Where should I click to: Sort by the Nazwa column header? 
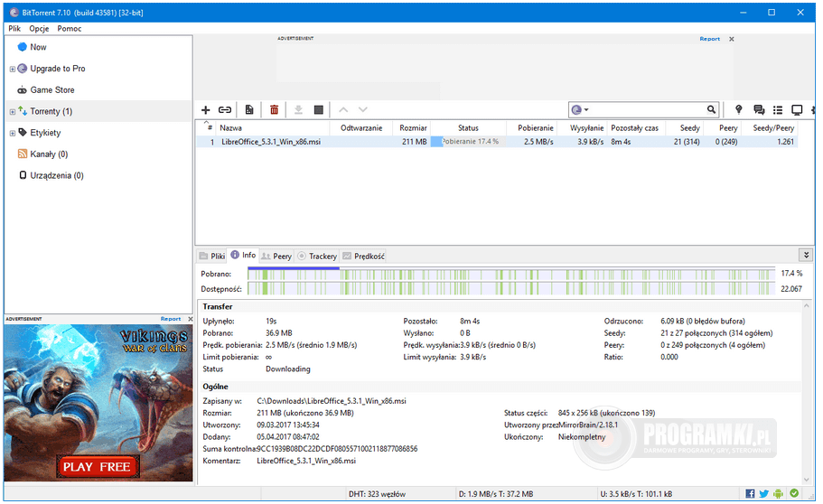273,127
